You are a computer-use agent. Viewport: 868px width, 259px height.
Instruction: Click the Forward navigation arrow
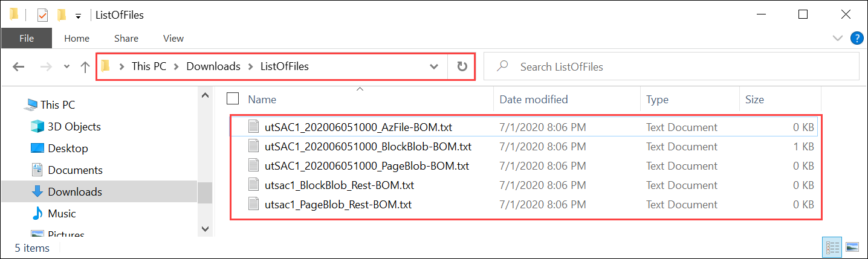pos(47,67)
